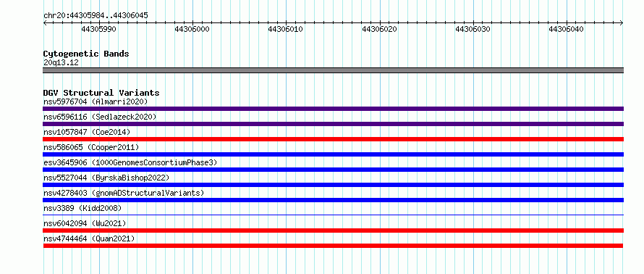The image size is (644, 274).
Task: Open variant nsv1057847 (Coe2014) label
Action: [87, 132]
